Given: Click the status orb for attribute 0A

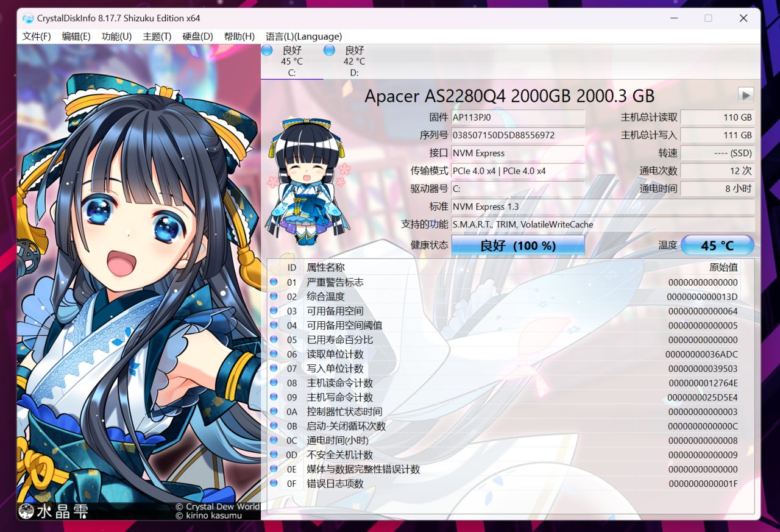Looking at the screenshot, I should click(x=274, y=412).
